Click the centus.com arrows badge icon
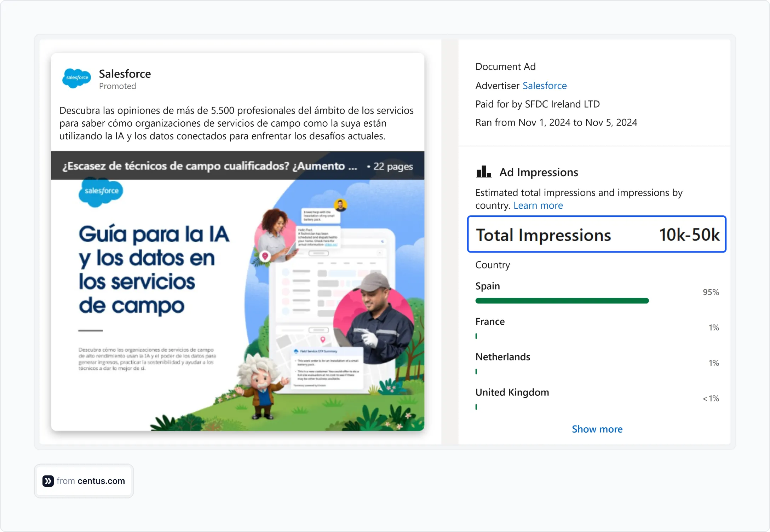Viewport: 770px width, 532px height. pos(48,481)
